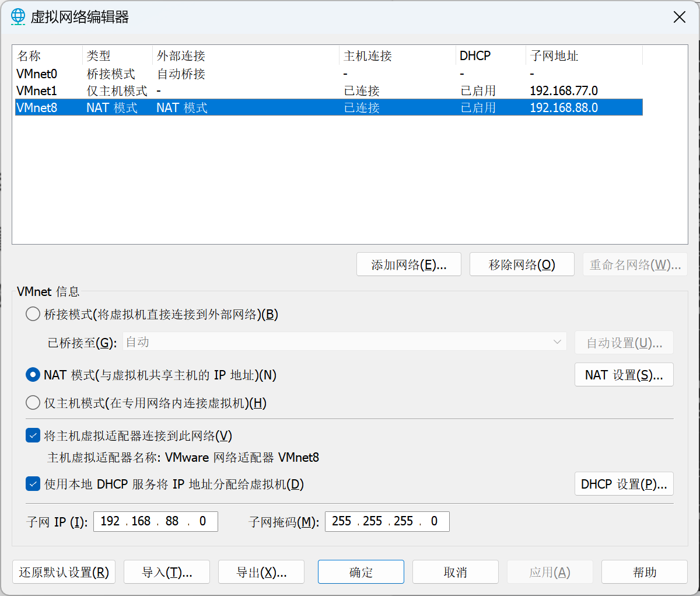The image size is (700, 596).
Task: Select the 桥接模式 radio button
Action: tap(33, 315)
